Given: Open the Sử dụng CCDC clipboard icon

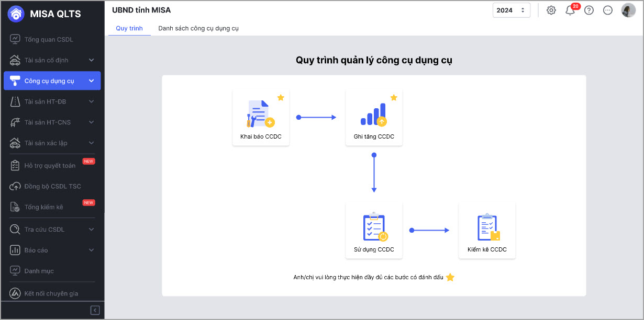Looking at the screenshot, I should tap(375, 227).
